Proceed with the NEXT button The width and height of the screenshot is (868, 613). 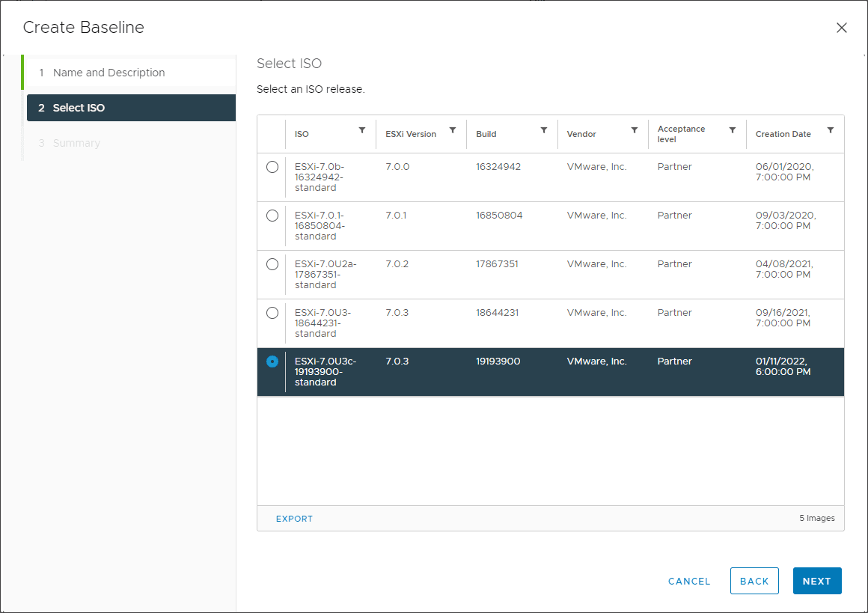pyautogui.click(x=816, y=582)
